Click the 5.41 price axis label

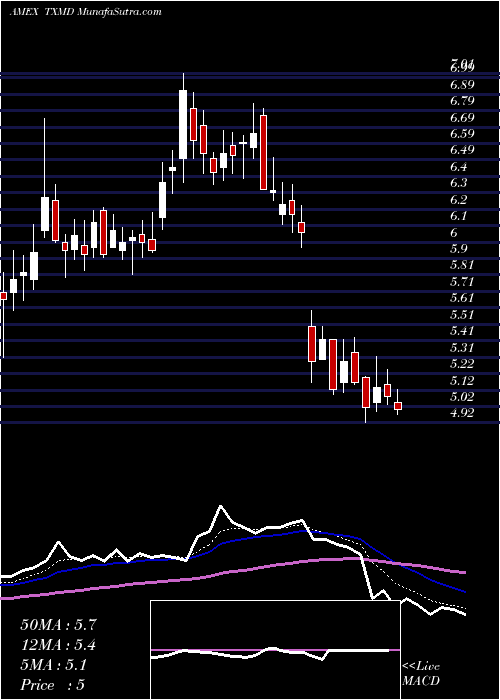point(462,331)
